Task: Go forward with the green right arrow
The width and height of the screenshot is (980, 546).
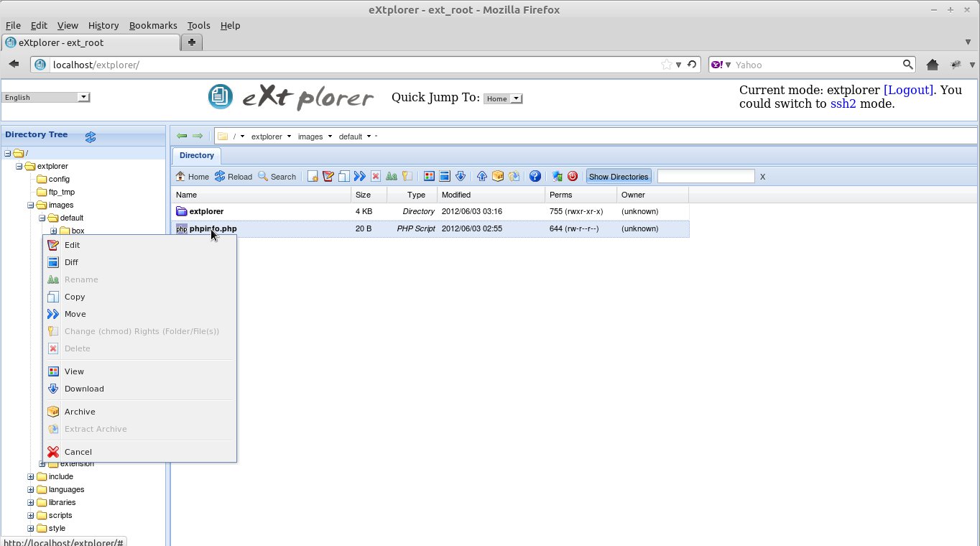Action: coord(198,136)
